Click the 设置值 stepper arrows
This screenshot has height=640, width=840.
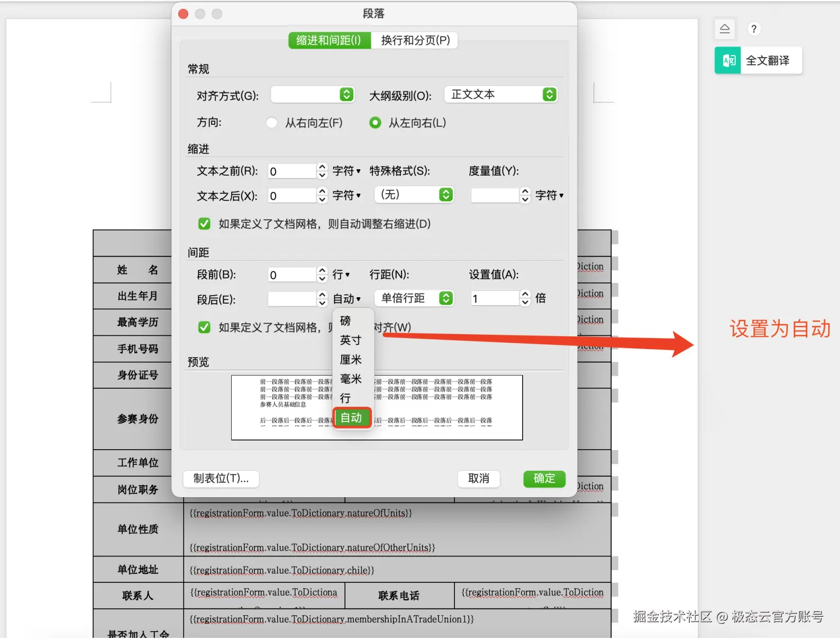(525, 298)
